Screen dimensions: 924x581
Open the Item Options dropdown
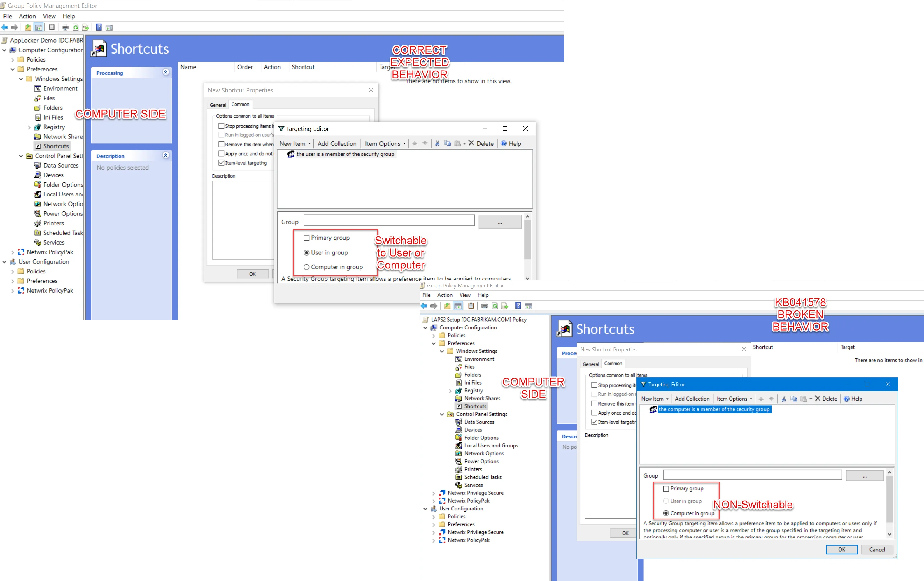click(384, 143)
